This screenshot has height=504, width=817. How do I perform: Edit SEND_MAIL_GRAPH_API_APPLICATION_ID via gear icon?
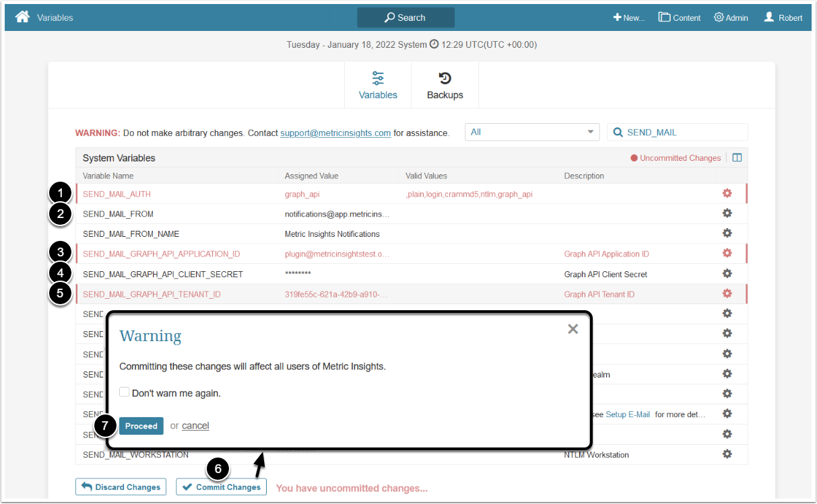[727, 253]
